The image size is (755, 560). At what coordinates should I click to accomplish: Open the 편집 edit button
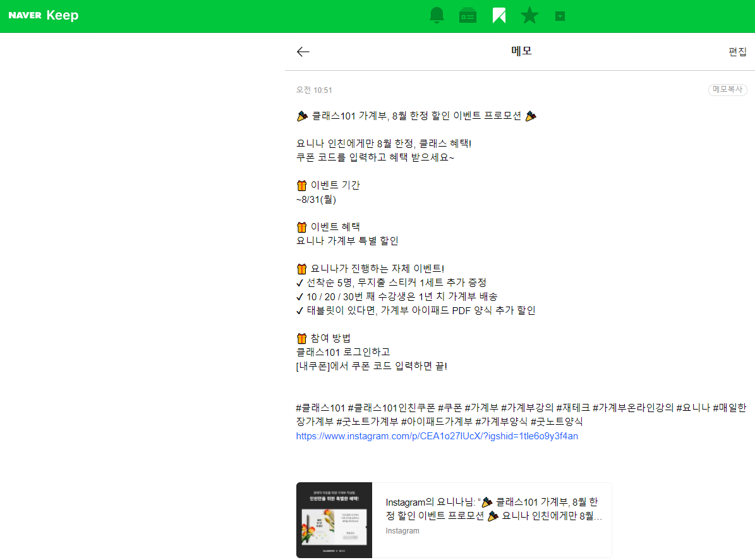click(737, 52)
